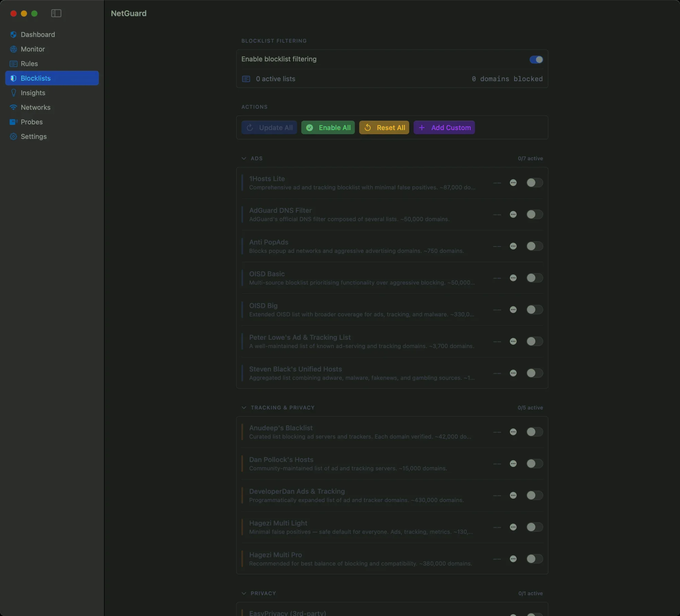Select the Hagezi Multi Pro title
Screen dimensions: 680x616
click(275, 555)
